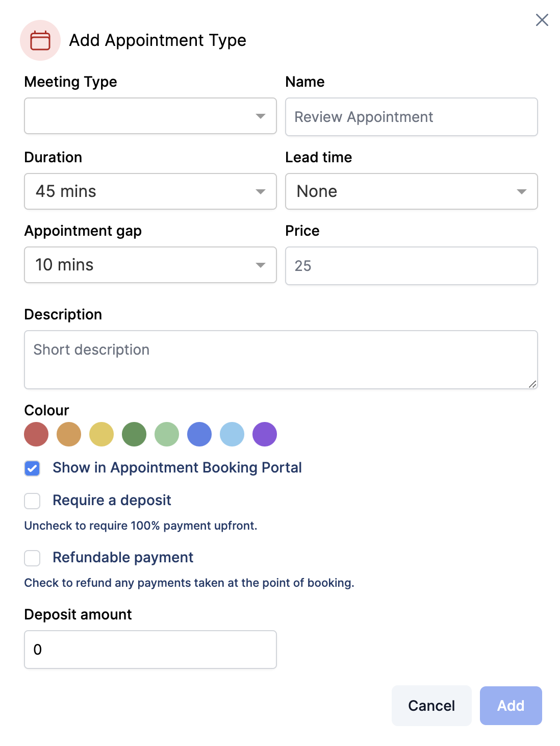Screen dimensions: 560x746
Task: Pick the yellow colour swatch
Action: (x=101, y=434)
